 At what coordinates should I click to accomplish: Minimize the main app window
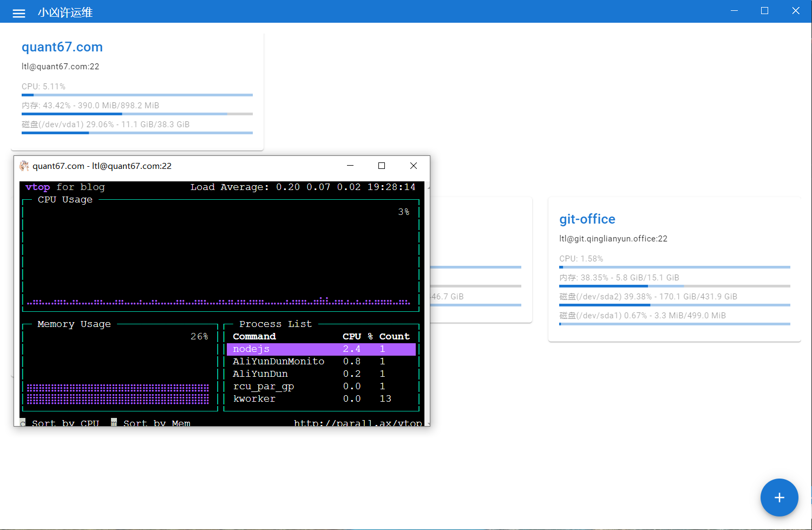tap(735, 11)
